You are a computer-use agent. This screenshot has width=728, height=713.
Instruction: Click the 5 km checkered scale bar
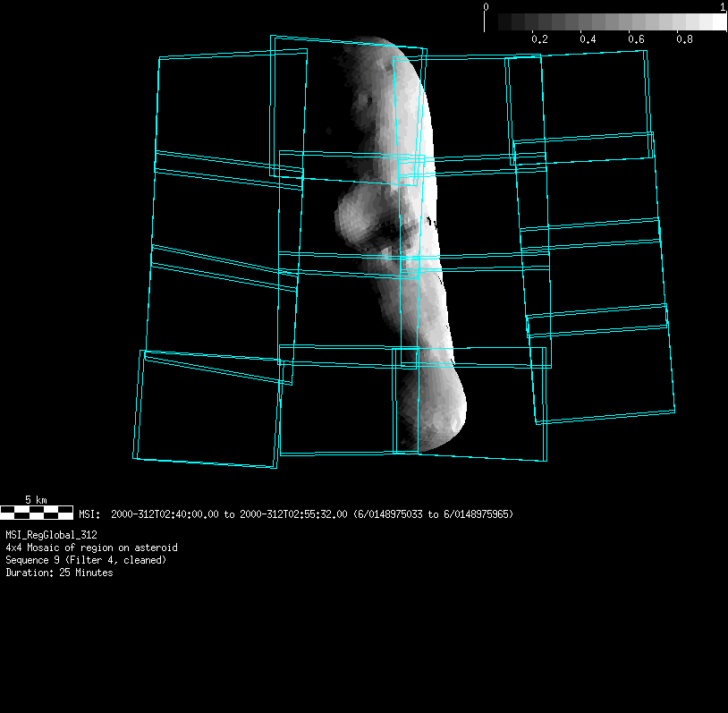pyautogui.click(x=37, y=513)
